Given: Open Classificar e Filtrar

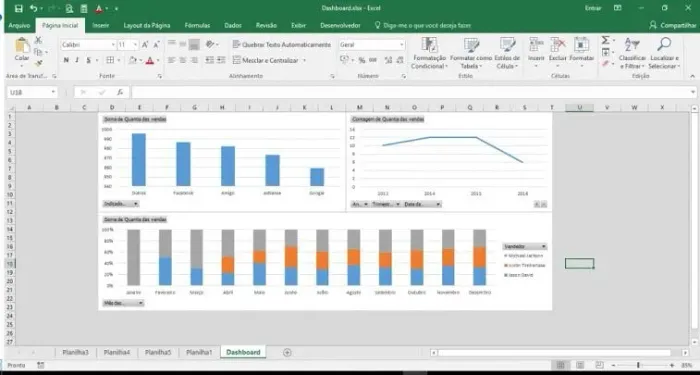Looking at the screenshot, I should pos(632,53).
